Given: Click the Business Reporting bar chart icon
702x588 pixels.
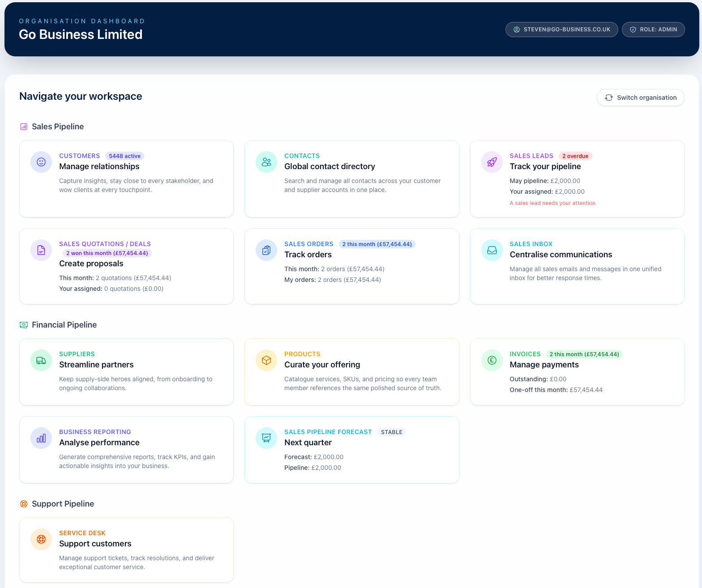Looking at the screenshot, I should 41,438.
